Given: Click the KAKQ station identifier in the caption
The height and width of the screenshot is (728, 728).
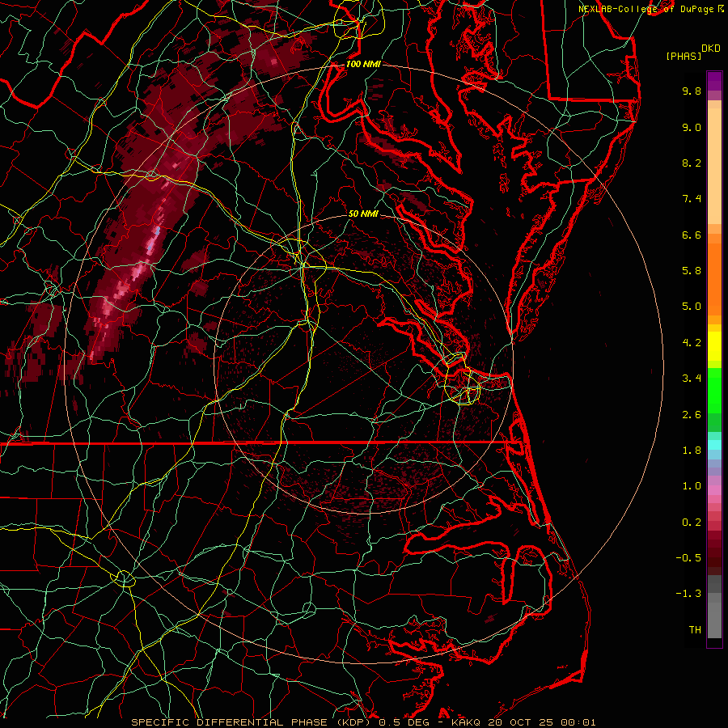Looking at the screenshot, I should [x=466, y=722].
